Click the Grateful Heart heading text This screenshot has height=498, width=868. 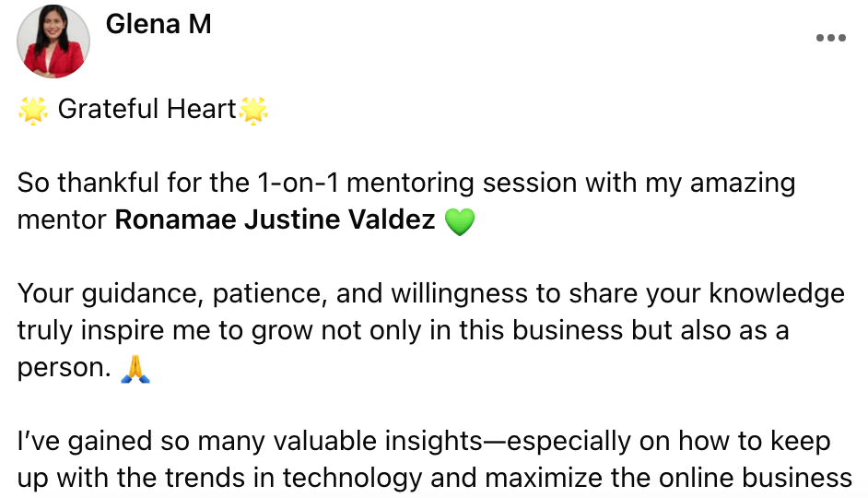point(147,110)
